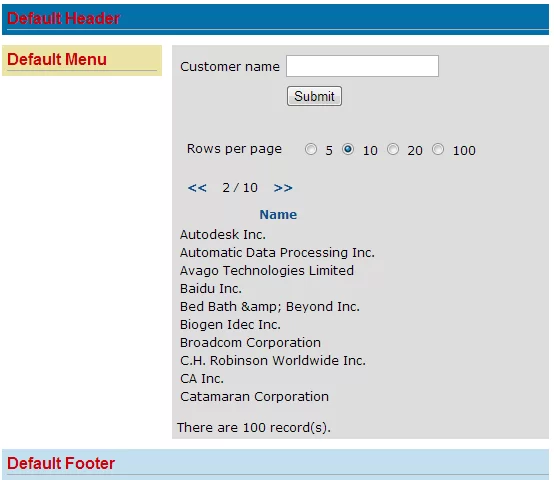The height and width of the screenshot is (480, 554).
Task: Click the Rows per page label
Action: [x=234, y=149]
